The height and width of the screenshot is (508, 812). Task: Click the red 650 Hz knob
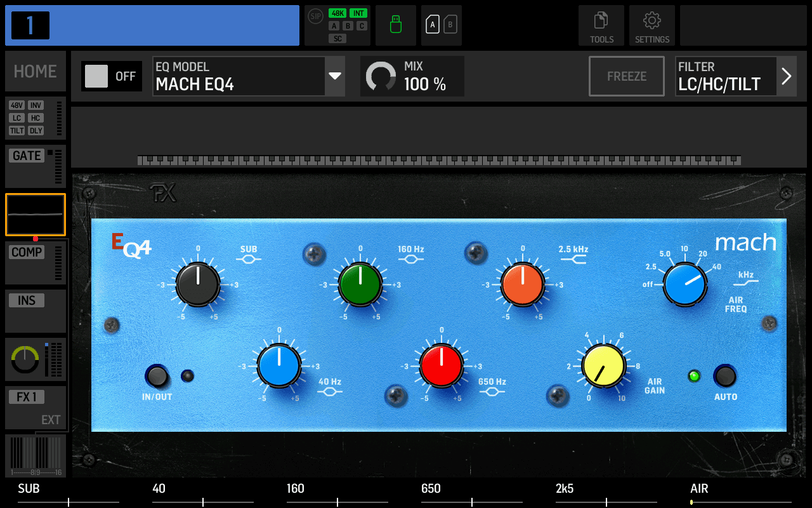point(442,366)
